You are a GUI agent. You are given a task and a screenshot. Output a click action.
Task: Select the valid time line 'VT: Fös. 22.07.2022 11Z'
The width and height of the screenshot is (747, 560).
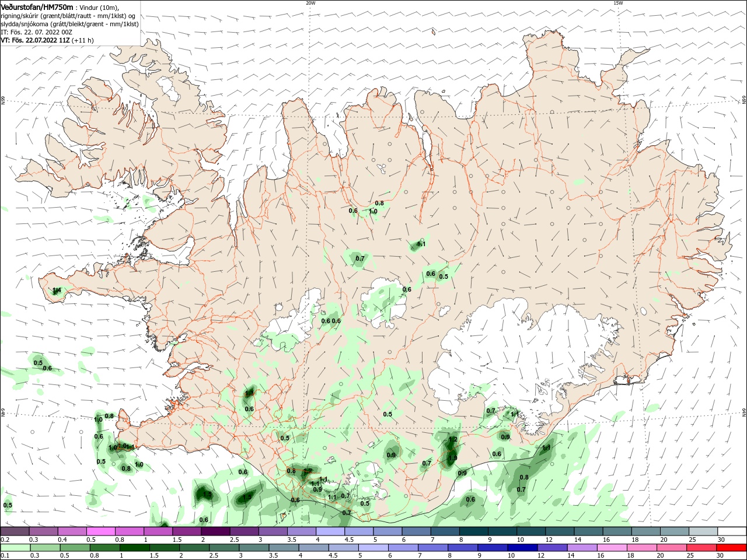35,40
